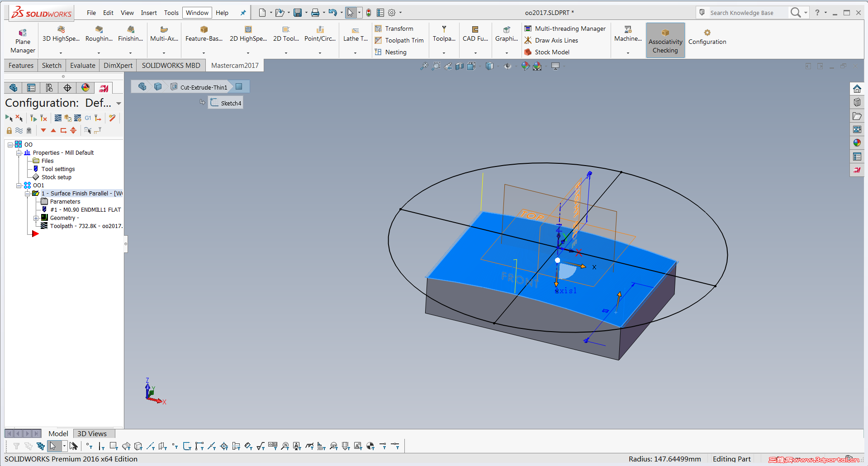Click Stock Model button
The image size is (868, 466).
pos(547,52)
